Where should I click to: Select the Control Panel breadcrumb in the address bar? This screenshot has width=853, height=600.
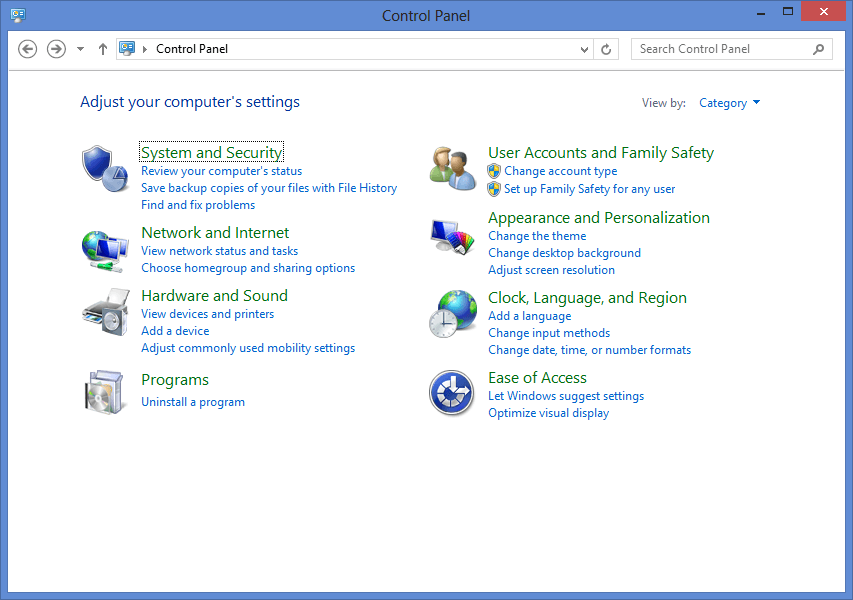coord(192,49)
